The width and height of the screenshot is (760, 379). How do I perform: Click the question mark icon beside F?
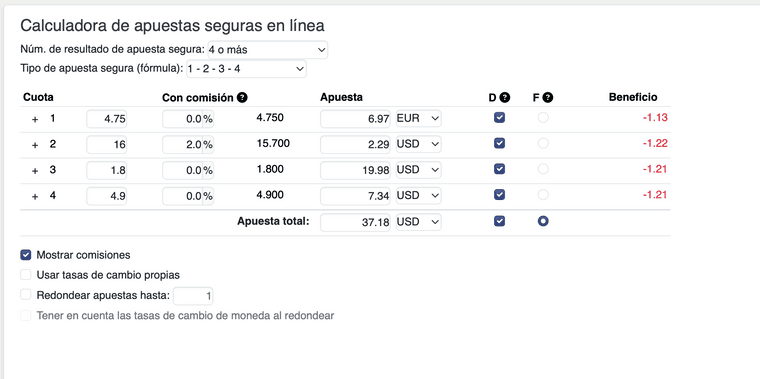click(548, 97)
